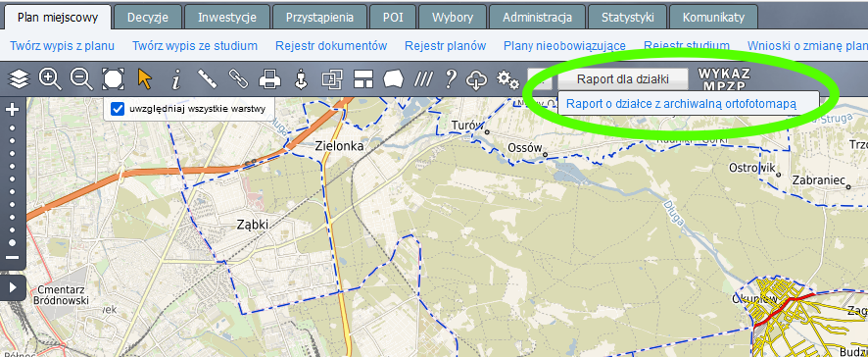Go to the POI tab
This screenshot has width=868, height=357.
point(393,18)
